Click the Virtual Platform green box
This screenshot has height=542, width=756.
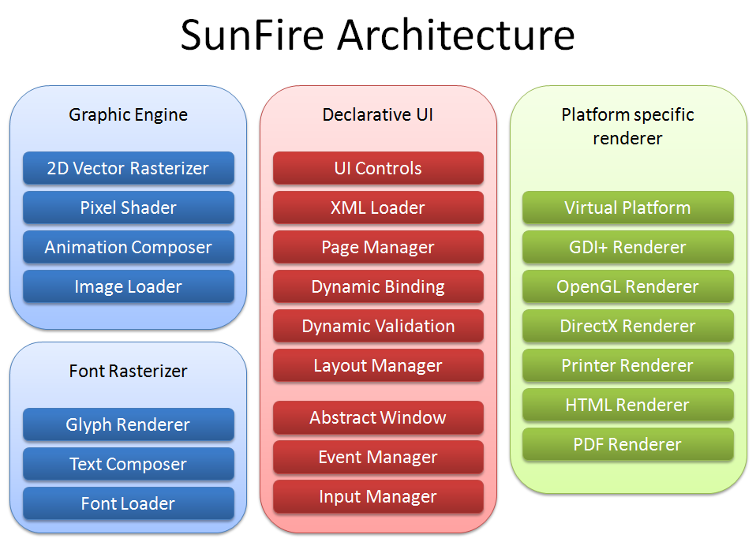coord(627,207)
